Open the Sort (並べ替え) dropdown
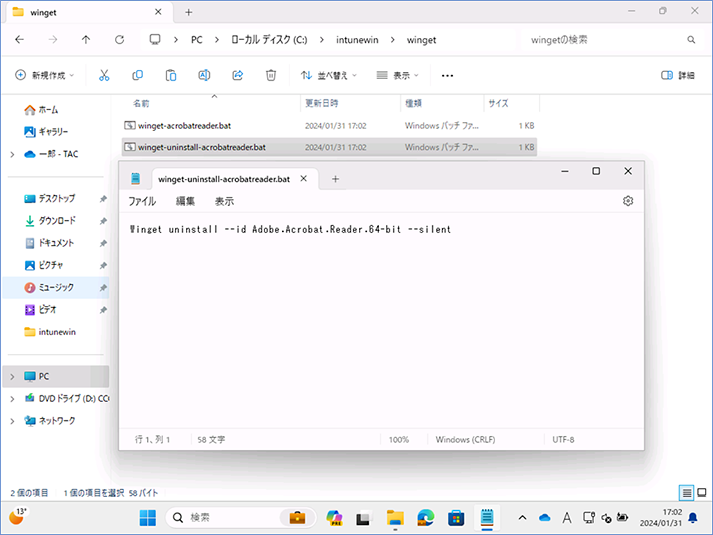Screen dimensions: 713x535 (x=329, y=75)
